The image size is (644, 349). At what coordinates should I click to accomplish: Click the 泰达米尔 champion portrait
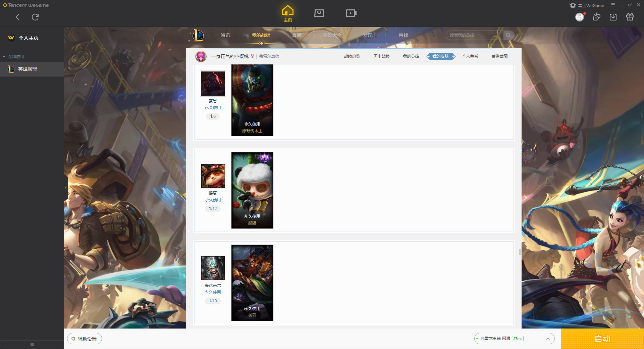click(x=213, y=268)
